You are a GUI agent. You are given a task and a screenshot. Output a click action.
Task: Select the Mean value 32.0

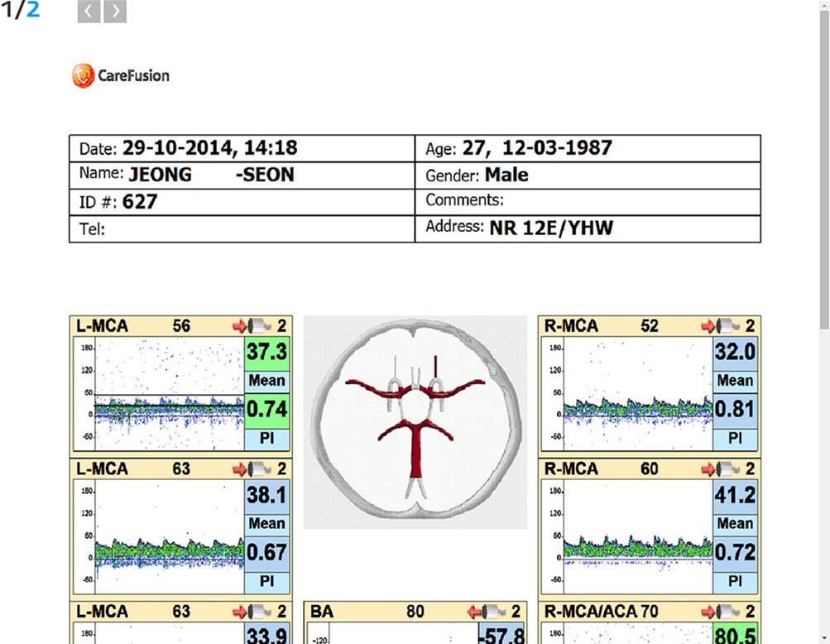(735, 352)
